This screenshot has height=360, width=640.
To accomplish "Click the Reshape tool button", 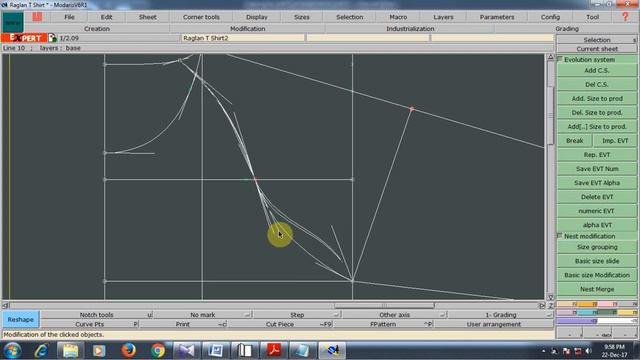I will click(x=20, y=319).
